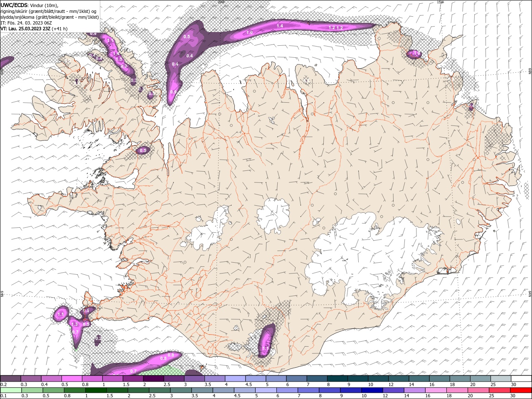Click the 'IT: Fös. 24. 03. 2023 06Z' line
This screenshot has height=399, width=532.
(26, 23)
